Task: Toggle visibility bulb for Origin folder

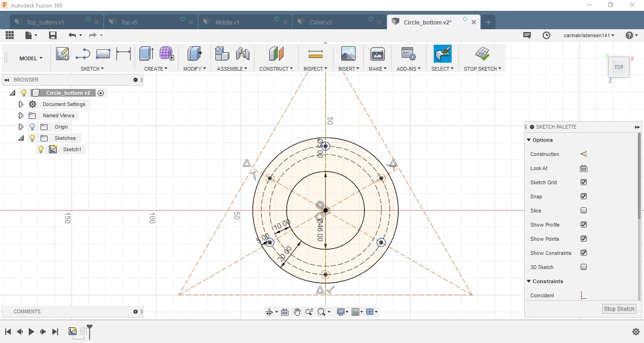Action: [x=32, y=127]
